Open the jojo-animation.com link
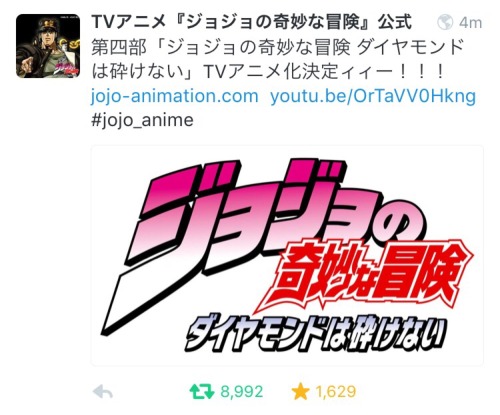 click(175, 96)
